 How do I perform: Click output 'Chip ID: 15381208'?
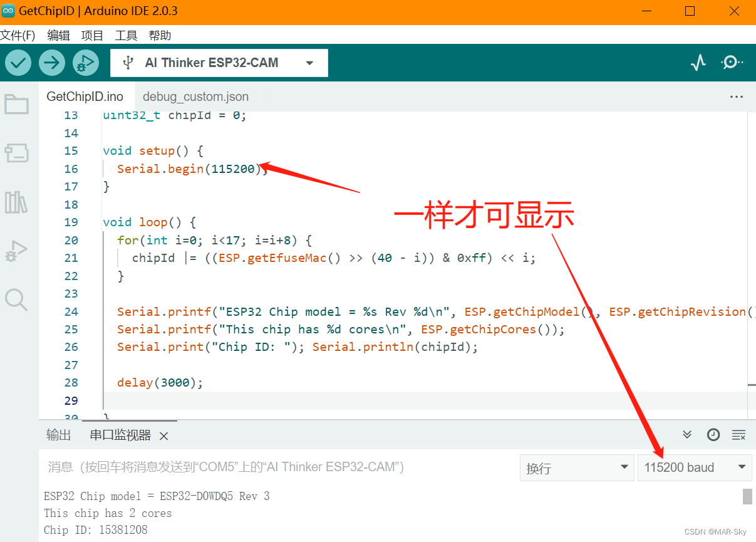pos(95,530)
